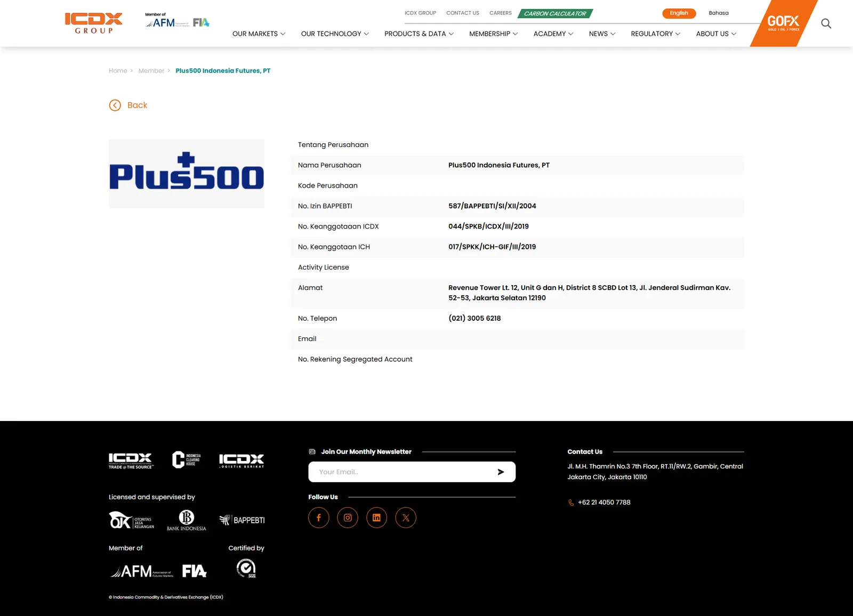The height and width of the screenshot is (616, 853).
Task: Open the Contact Us top link
Action: tap(463, 13)
